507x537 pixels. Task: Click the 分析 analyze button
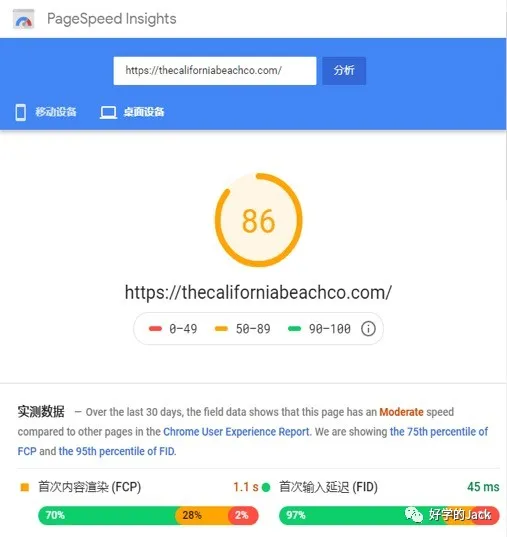pos(344,71)
